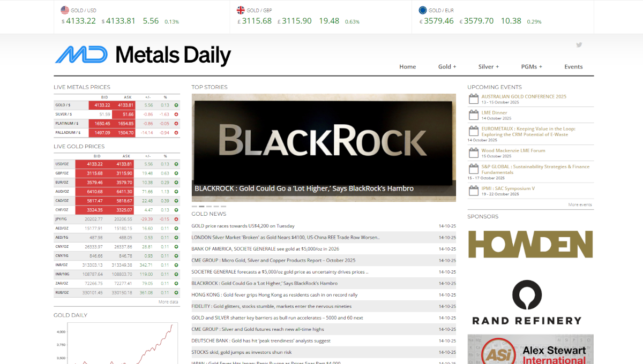Go to the Home menu item
The height and width of the screenshot is (364, 643).
tap(407, 67)
